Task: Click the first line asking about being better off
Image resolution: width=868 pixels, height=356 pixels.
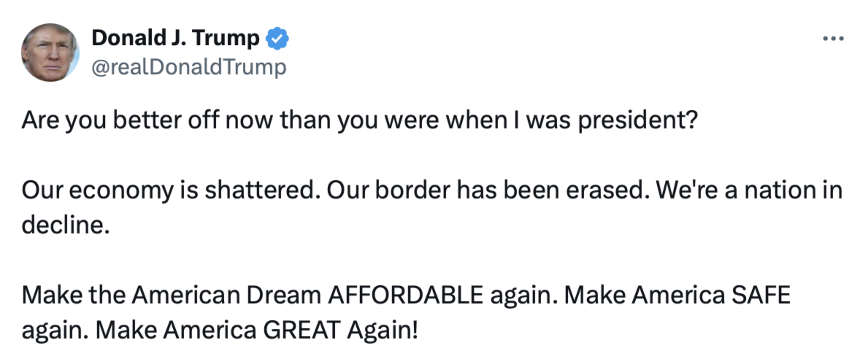Action: pos(360,120)
